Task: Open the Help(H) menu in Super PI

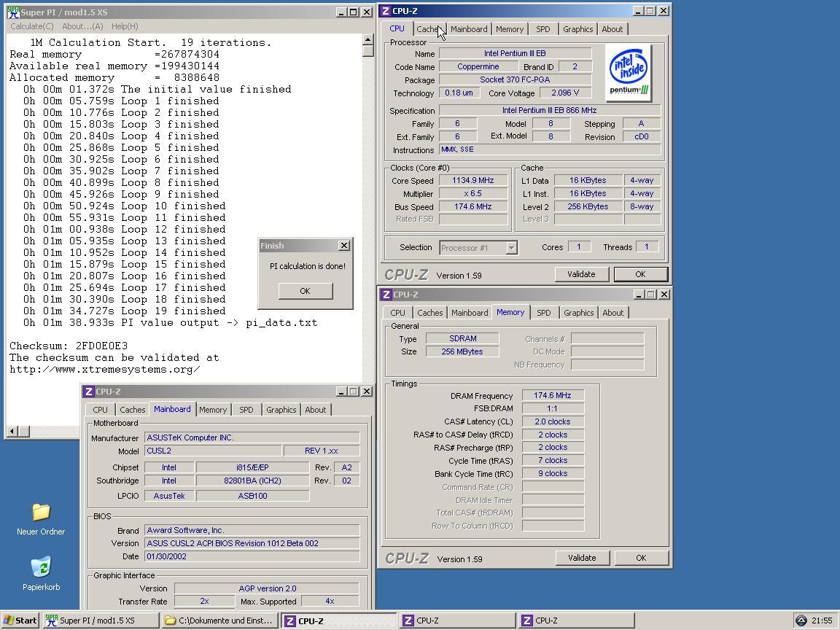Action: click(125, 26)
